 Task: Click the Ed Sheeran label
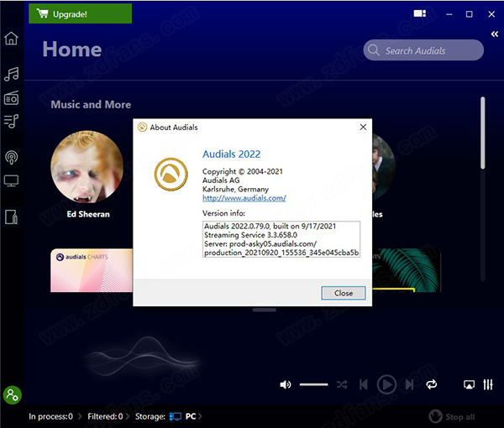click(x=88, y=214)
